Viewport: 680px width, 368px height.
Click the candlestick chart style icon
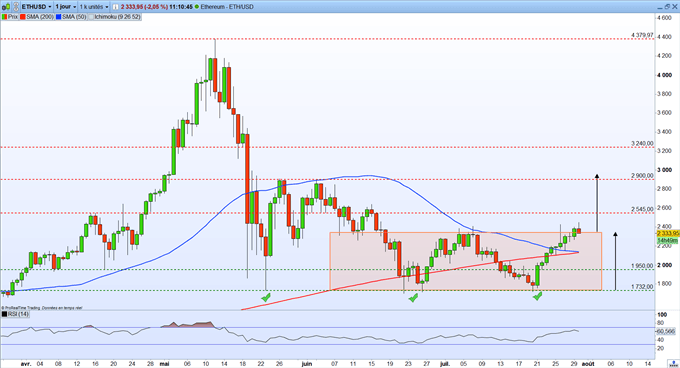[x=6, y=7]
